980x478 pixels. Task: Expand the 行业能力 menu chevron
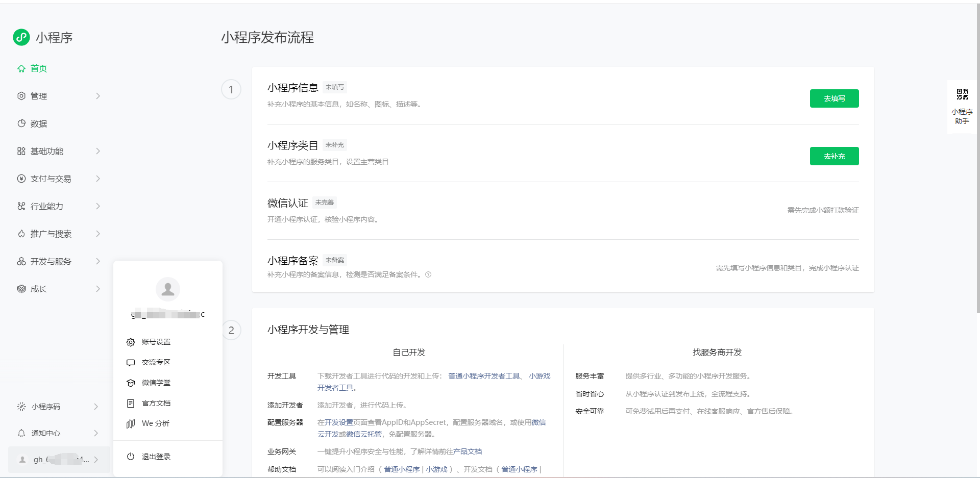click(98, 206)
